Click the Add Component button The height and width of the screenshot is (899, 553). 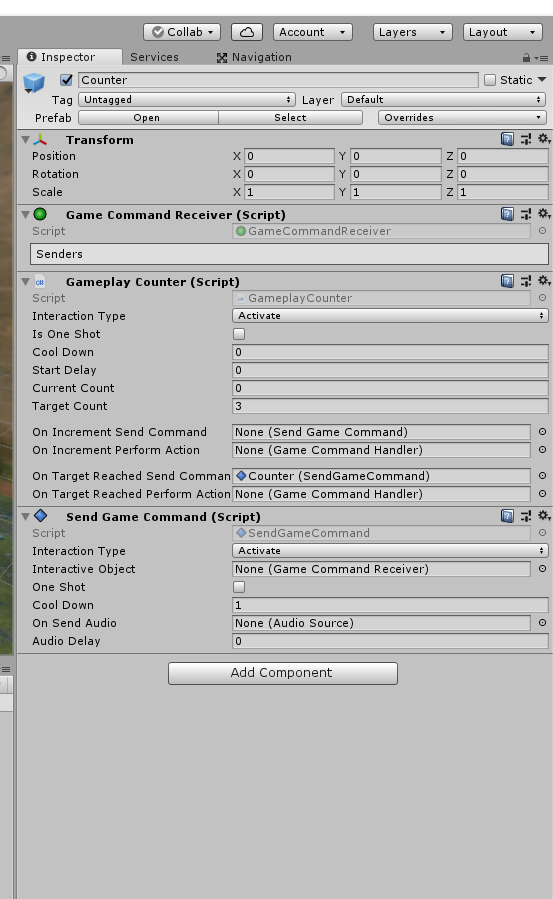(x=283, y=673)
